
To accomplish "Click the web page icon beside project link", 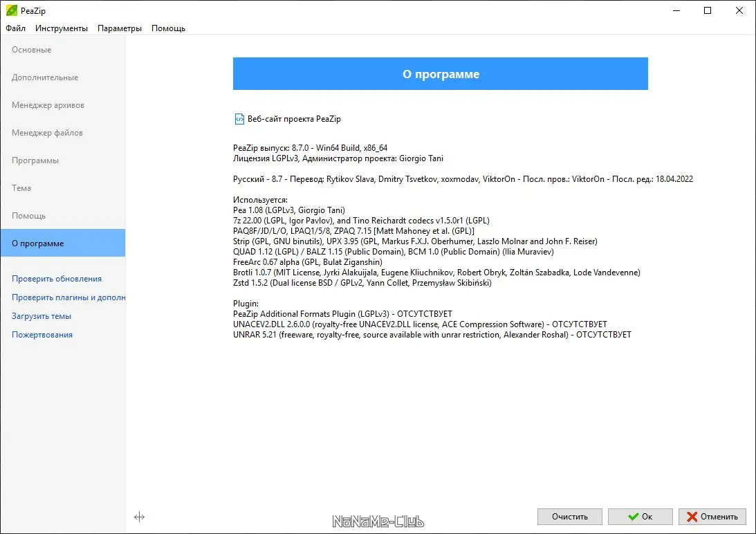I will pyautogui.click(x=239, y=119).
